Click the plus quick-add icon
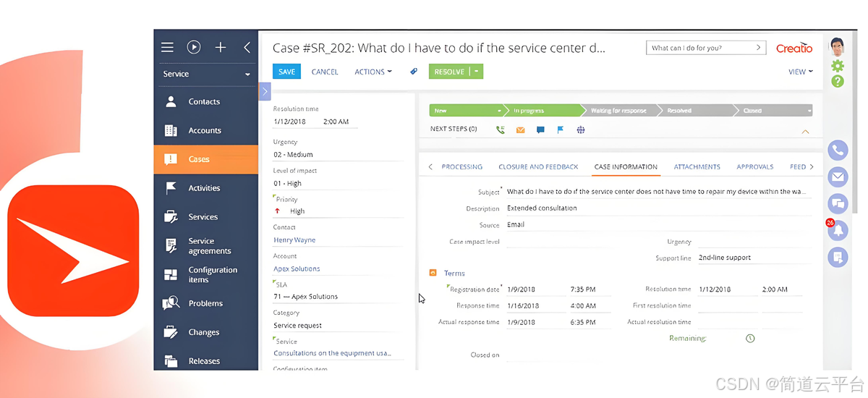 (x=221, y=48)
